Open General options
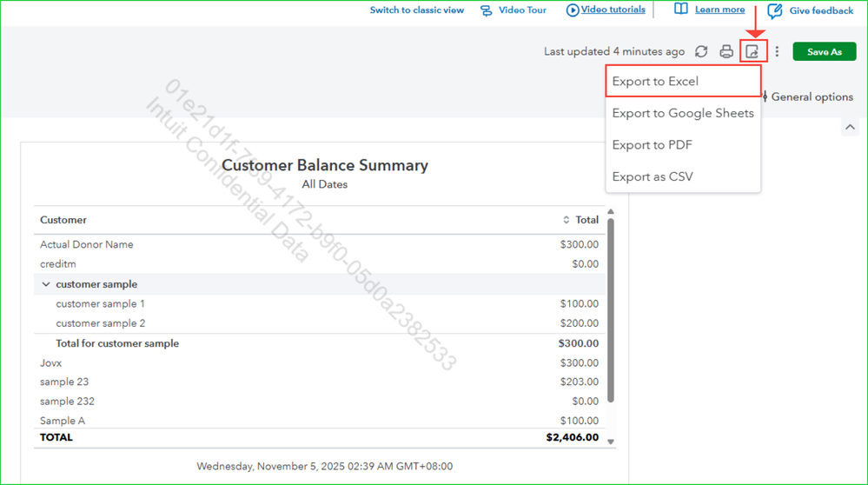Image resolution: width=868 pixels, height=485 pixels. click(812, 96)
